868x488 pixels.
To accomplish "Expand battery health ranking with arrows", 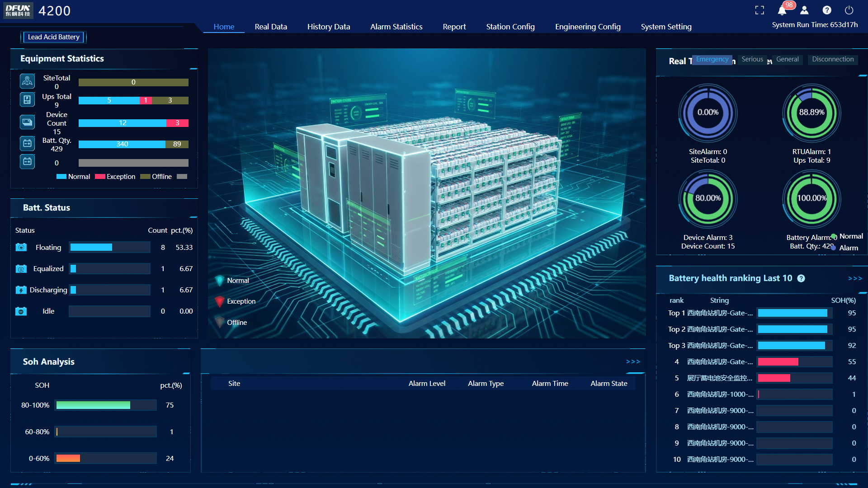I will (x=855, y=278).
